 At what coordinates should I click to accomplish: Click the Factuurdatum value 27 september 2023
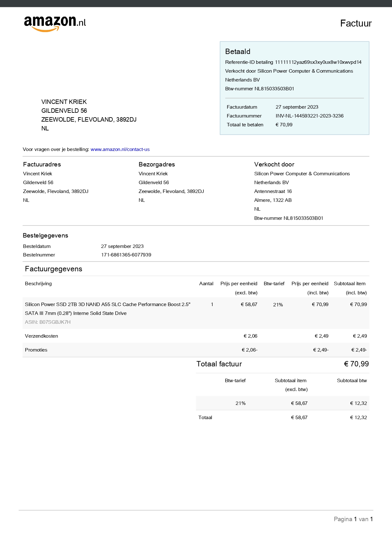[x=297, y=107]
